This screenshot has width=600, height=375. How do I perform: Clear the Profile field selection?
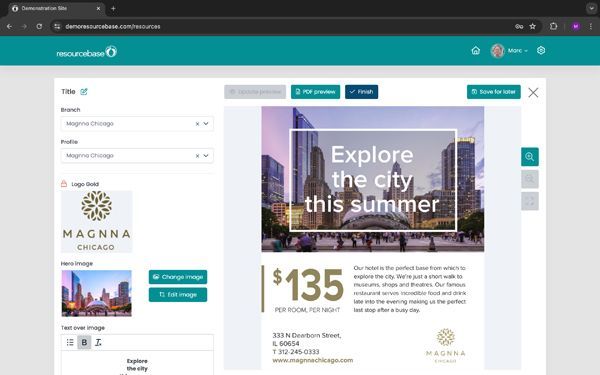(x=197, y=156)
